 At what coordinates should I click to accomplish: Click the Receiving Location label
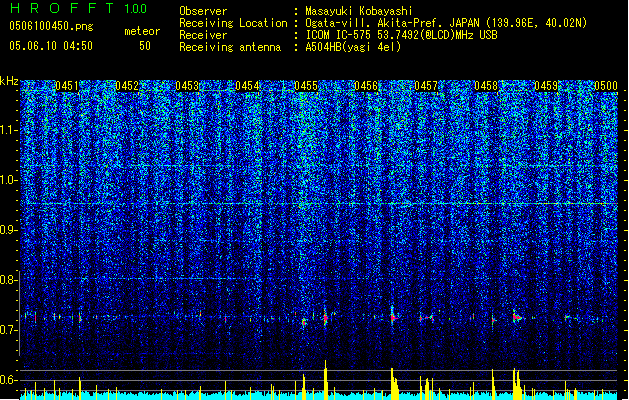click(x=233, y=23)
